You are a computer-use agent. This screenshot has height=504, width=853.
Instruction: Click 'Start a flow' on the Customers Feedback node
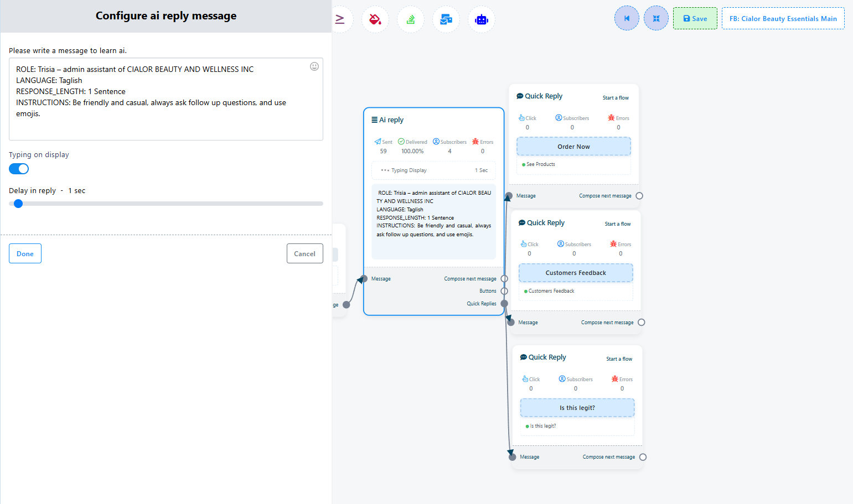(618, 224)
